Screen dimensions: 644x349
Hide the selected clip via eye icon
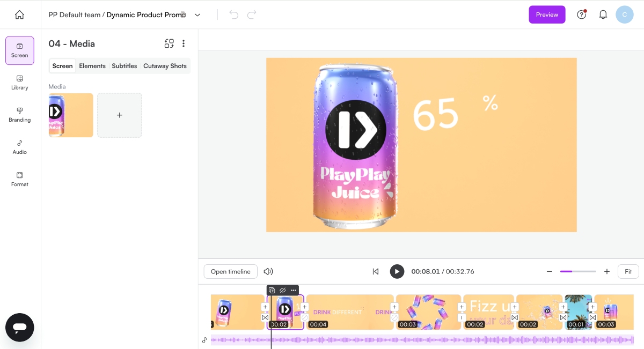coord(283,290)
